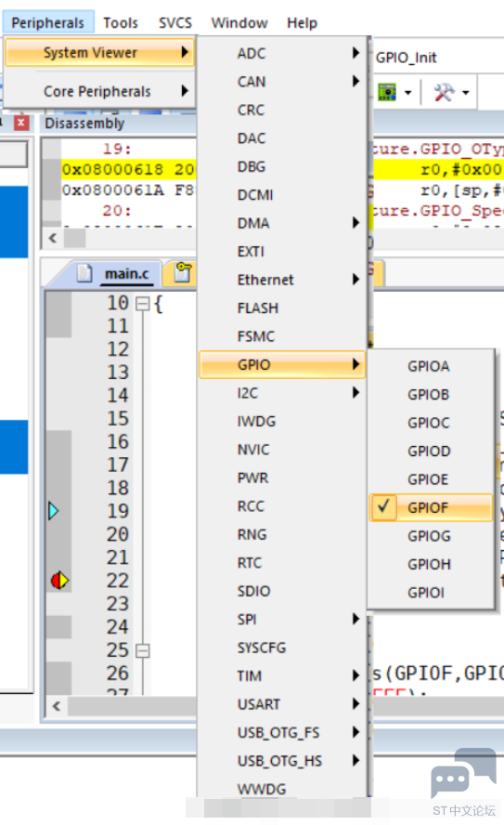Expand the I2C submenu

282,393
